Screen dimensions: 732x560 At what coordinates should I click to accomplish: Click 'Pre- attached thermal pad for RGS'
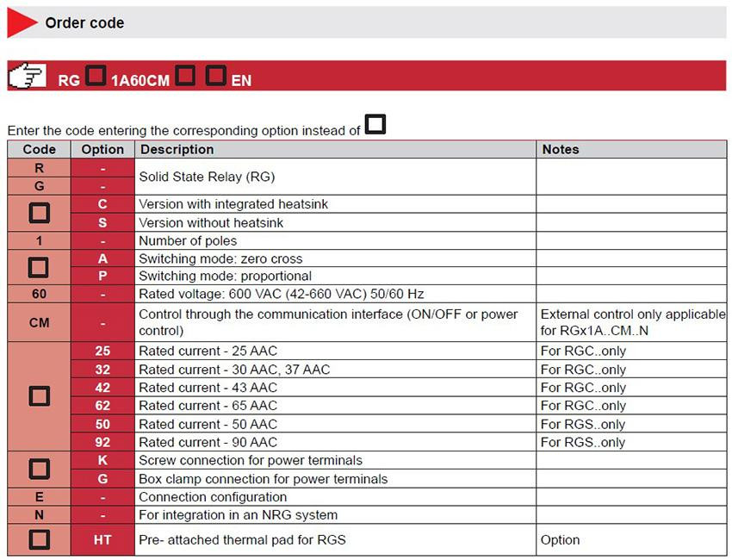242,540
